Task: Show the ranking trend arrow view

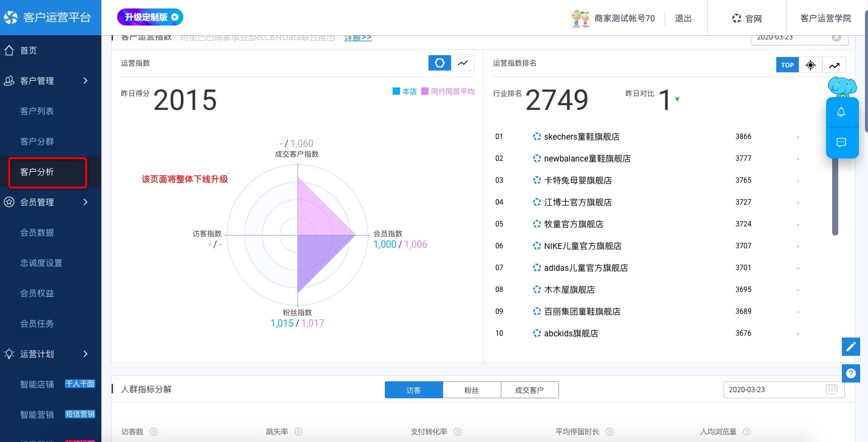Action: click(834, 65)
